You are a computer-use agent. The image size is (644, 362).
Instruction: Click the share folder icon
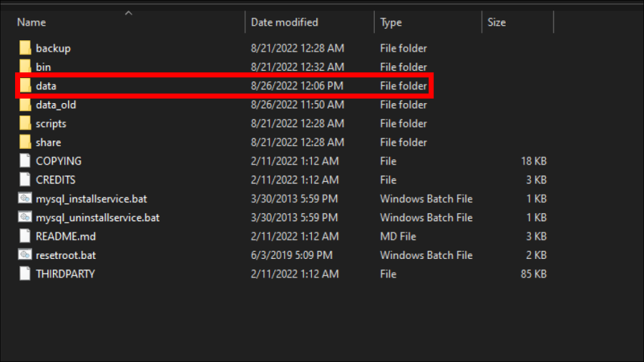(25, 142)
